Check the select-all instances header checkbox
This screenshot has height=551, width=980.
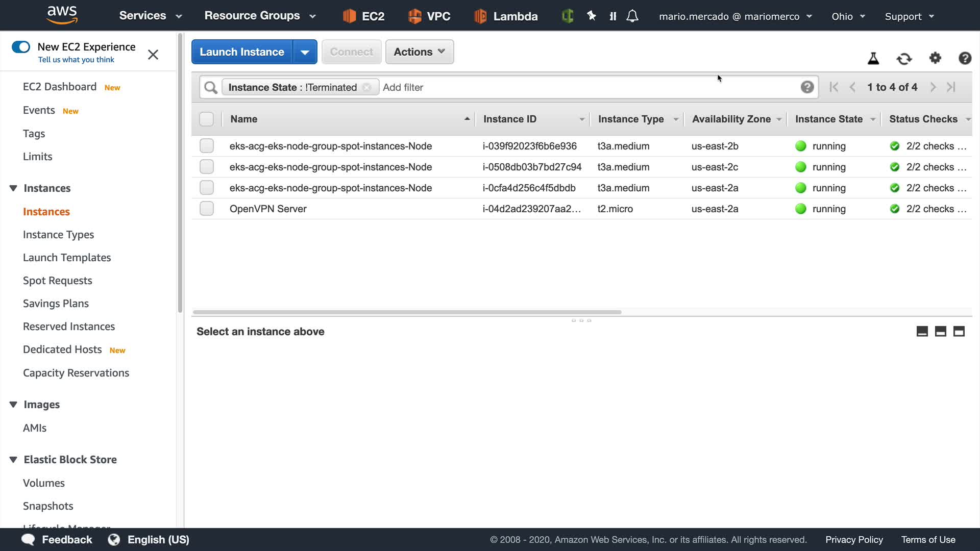pos(207,119)
